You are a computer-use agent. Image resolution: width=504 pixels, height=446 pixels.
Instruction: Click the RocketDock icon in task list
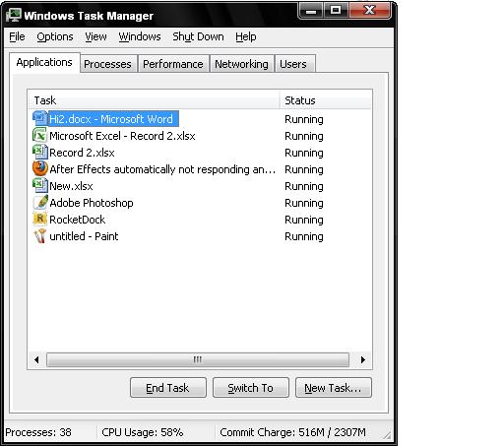40,219
